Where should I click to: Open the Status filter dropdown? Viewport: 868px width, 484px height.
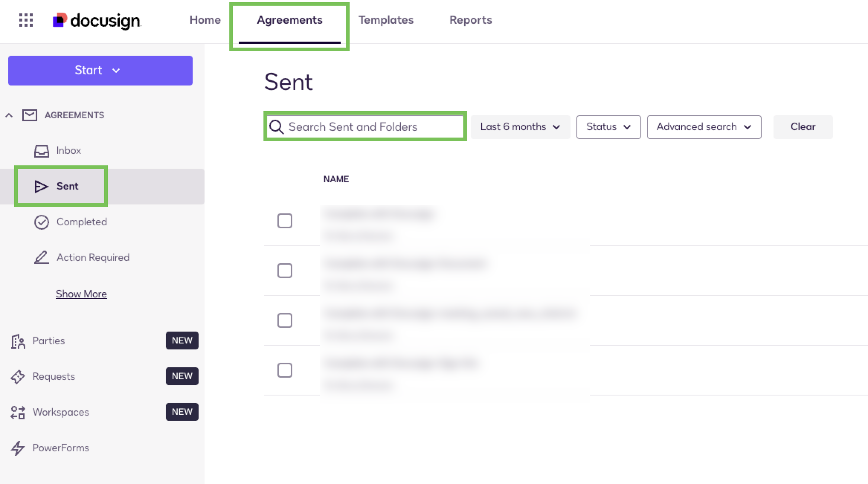coord(608,127)
